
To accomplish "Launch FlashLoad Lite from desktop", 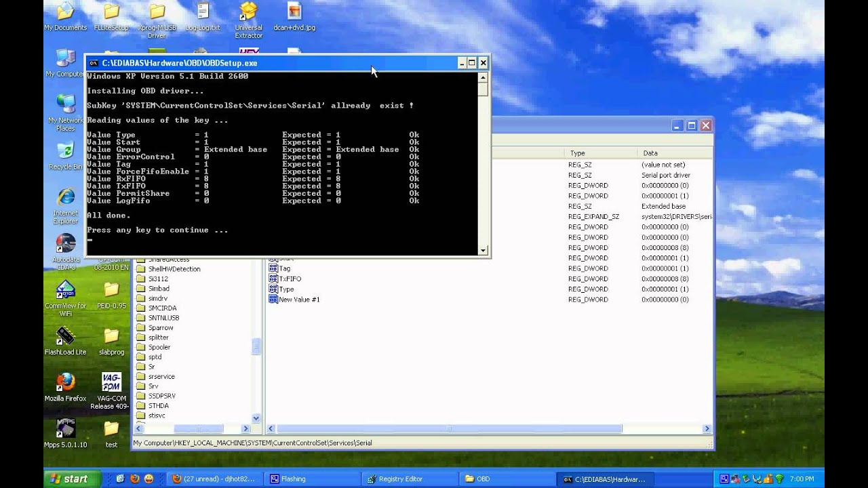I will pyautogui.click(x=66, y=341).
